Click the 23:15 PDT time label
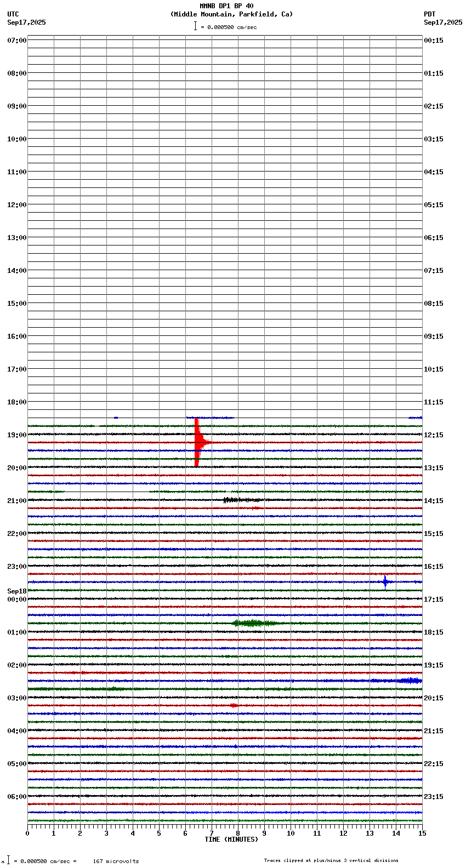The width and height of the screenshot is (466, 868). 434,797
